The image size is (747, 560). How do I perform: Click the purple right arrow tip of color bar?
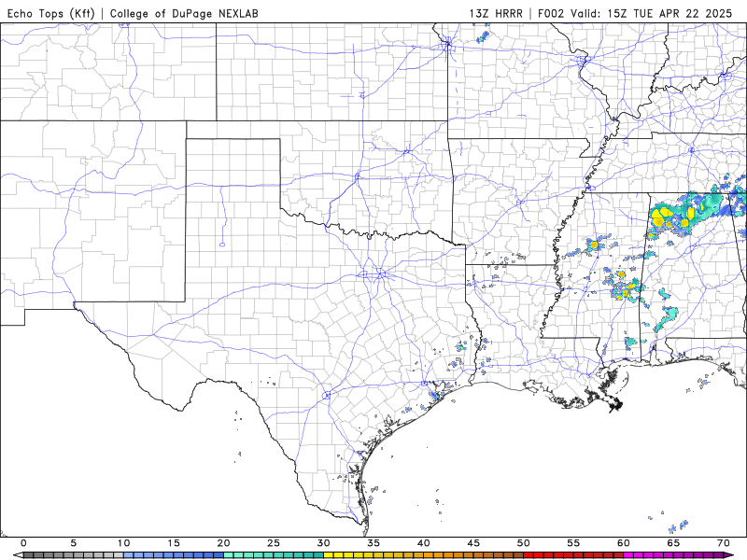point(729,555)
